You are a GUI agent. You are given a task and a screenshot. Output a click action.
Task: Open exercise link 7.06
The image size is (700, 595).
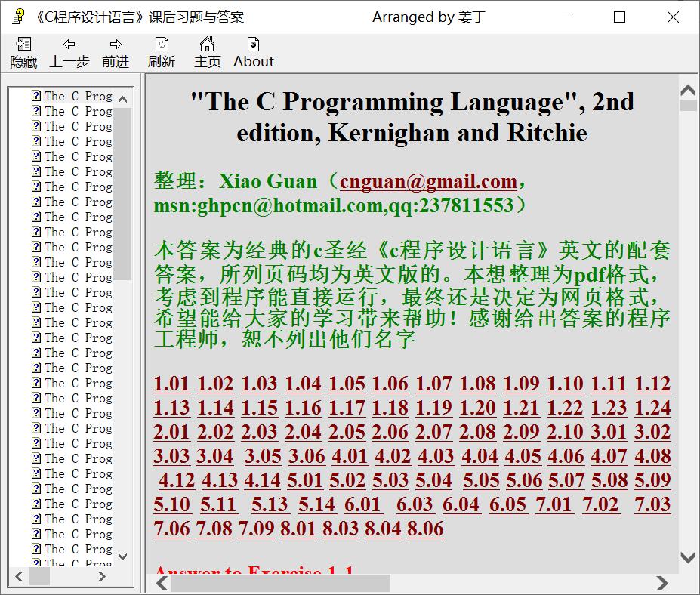click(x=172, y=529)
